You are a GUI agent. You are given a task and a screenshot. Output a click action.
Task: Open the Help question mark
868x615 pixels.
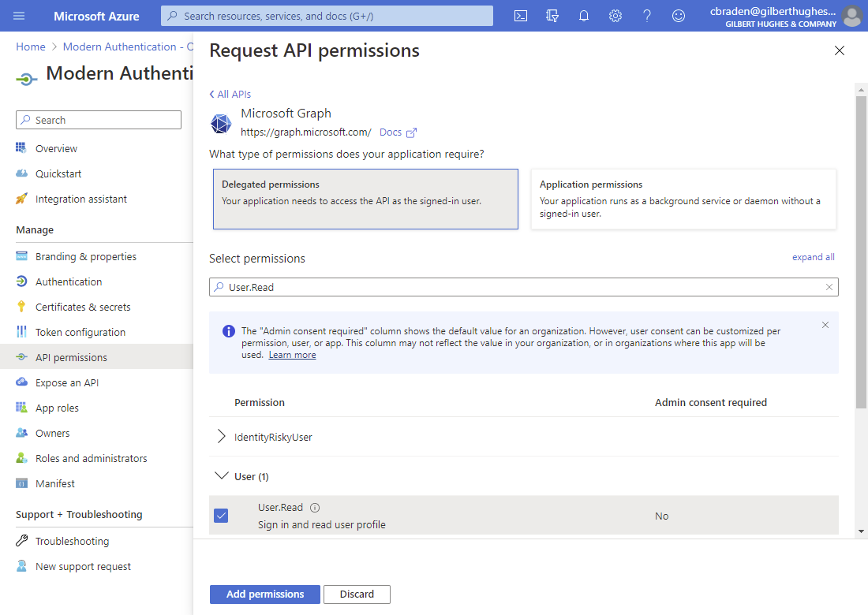(x=646, y=16)
